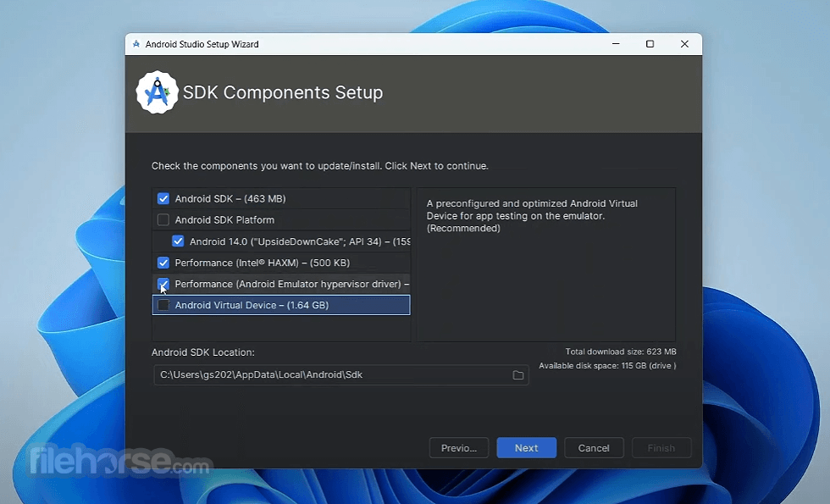Edit the Android SDK Location path field
The height and width of the screenshot is (504, 830).
340,374
